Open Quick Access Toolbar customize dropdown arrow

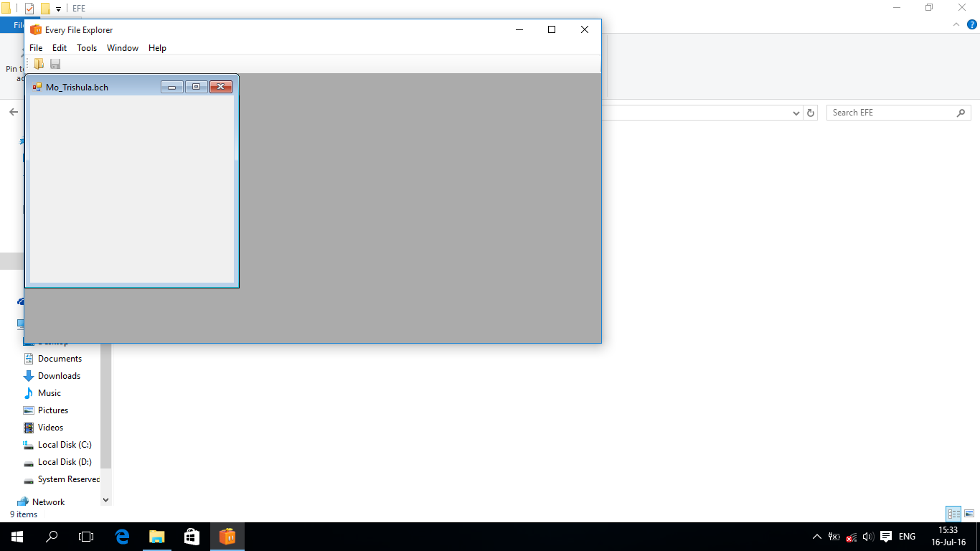click(58, 9)
